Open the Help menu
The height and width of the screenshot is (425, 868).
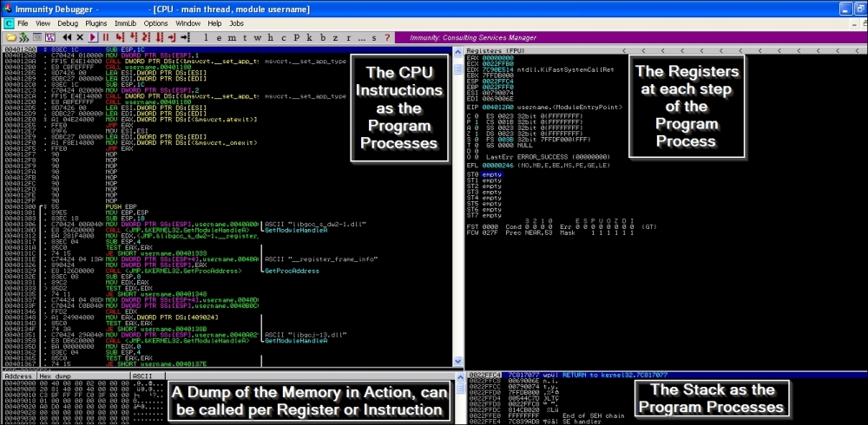pos(214,23)
